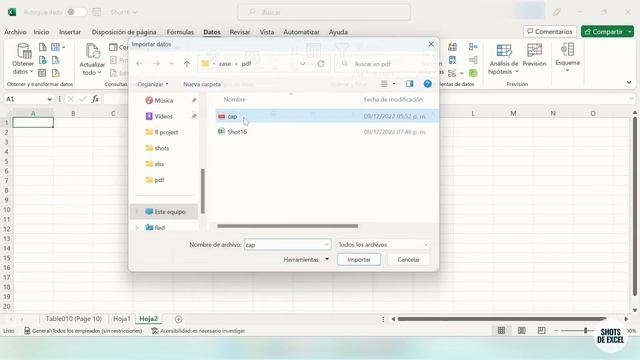640x360 pixels.
Task: Select the Table010 (Page 10) sheet tab
Action: pos(73,319)
